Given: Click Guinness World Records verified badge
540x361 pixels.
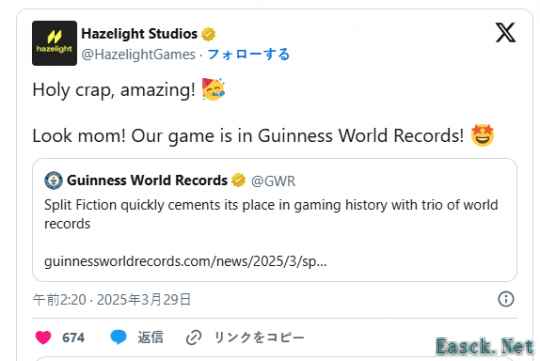Looking at the screenshot, I should coord(238,180).
